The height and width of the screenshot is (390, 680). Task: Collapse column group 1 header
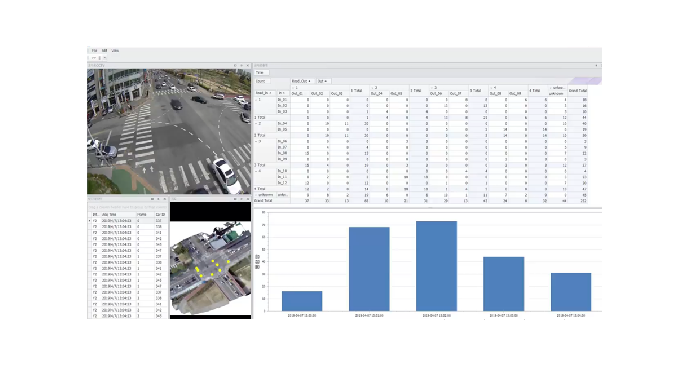(x=293, y=88)
